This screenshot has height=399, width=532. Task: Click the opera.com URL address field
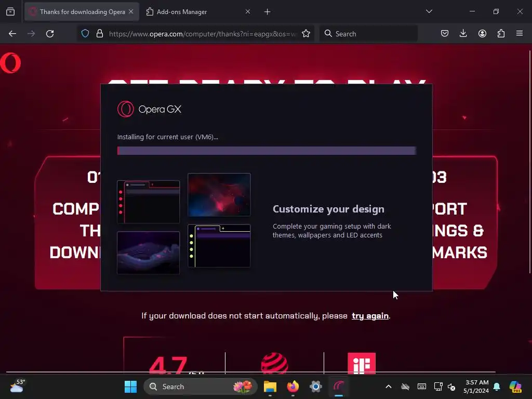click(x=203, y=34)
